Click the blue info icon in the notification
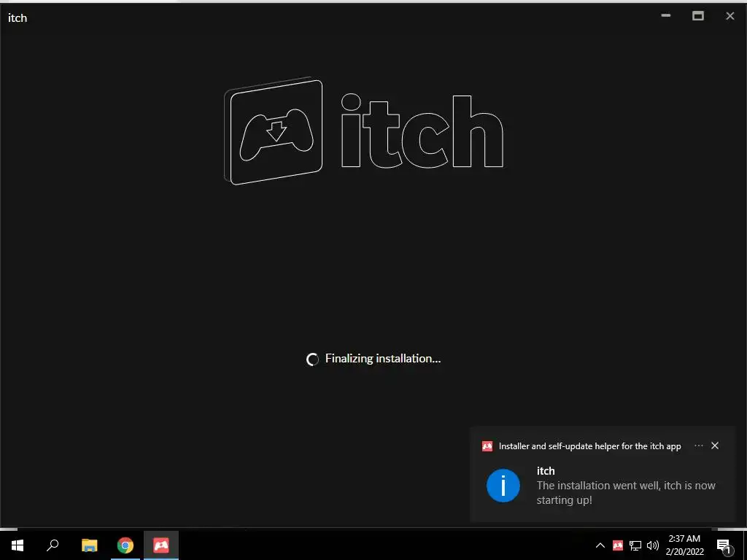 tap(503, 485)
